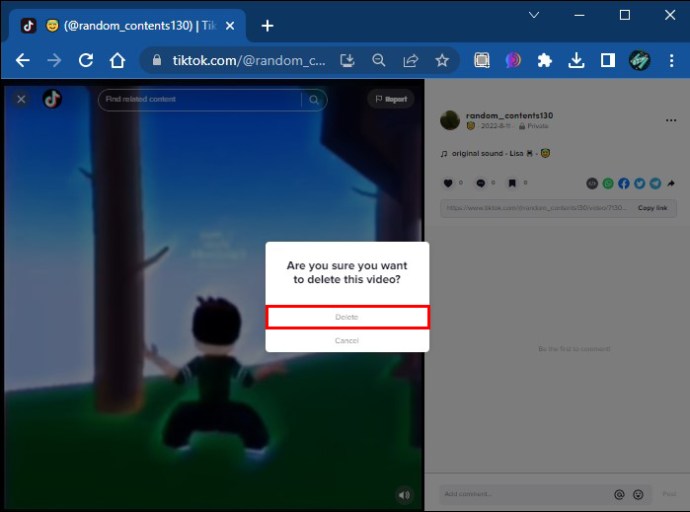Open the browser home page
The image size is (690, 512).
point(117,60)
